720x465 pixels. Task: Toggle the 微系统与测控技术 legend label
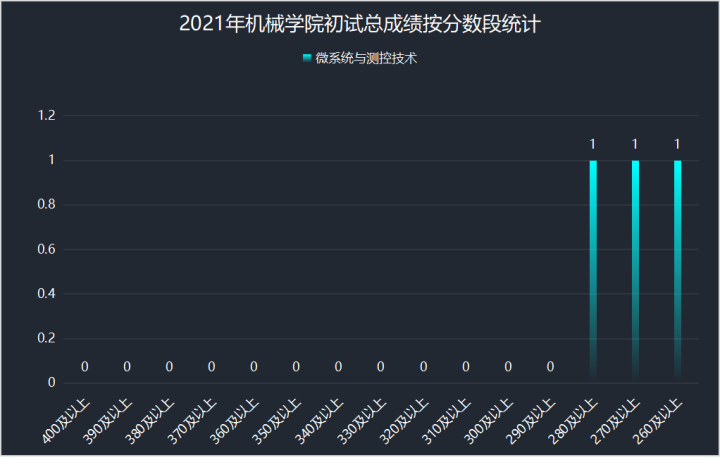coord(366,58)
